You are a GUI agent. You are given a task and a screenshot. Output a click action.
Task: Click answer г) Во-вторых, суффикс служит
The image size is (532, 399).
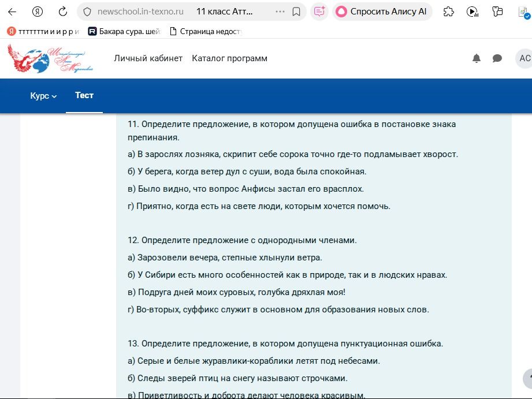(278, 309)
